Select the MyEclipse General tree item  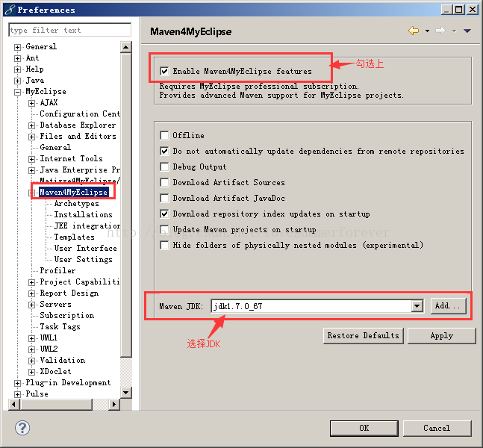point(55,147)
